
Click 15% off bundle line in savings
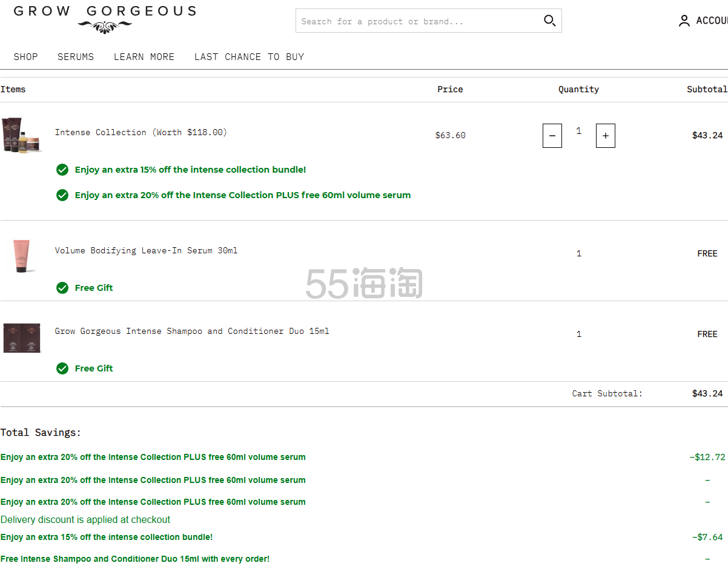(107, 537)
